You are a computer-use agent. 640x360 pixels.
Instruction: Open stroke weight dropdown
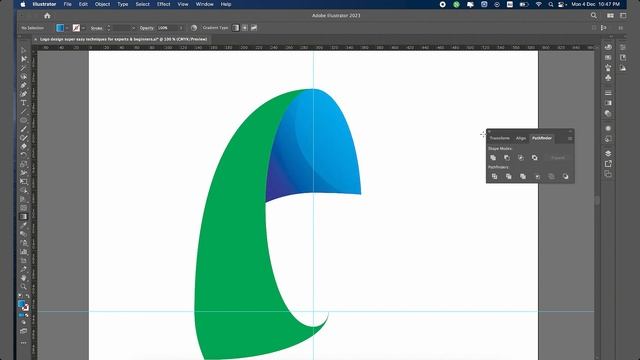(x=133, y=28)
